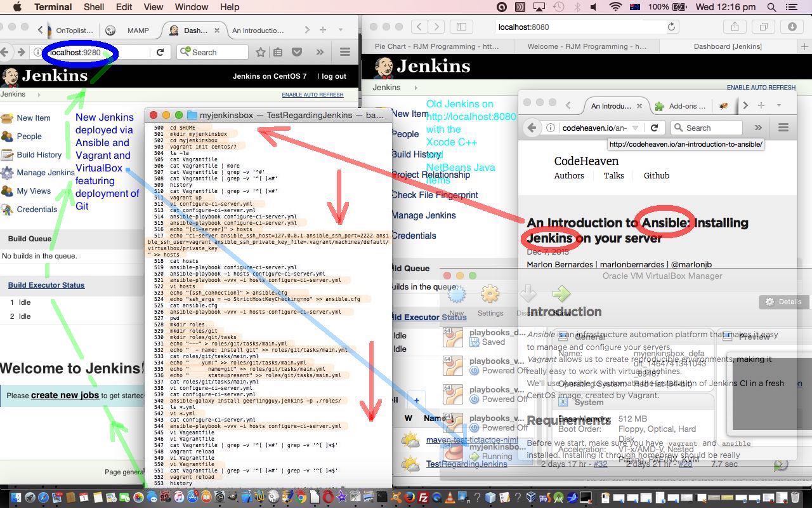Click ENABLE AUTO REFRESH in left Jenkins
The height and width of the screenshot is (508, 812).
coord(313,95)
